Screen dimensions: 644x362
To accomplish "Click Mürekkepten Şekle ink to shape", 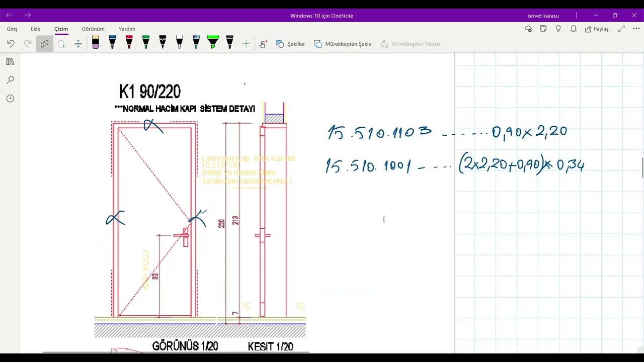I will [x=343, y=44].
